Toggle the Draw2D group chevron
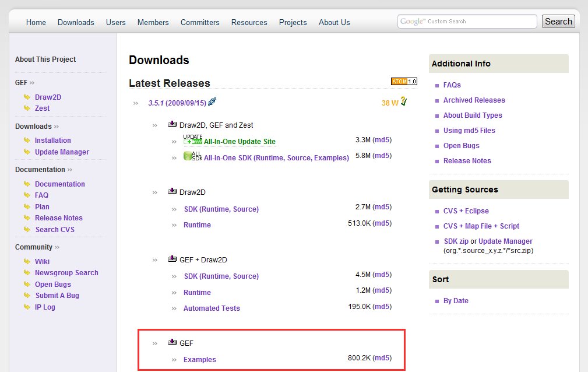This screenshot has height=372, width=588. click(155, 192)
